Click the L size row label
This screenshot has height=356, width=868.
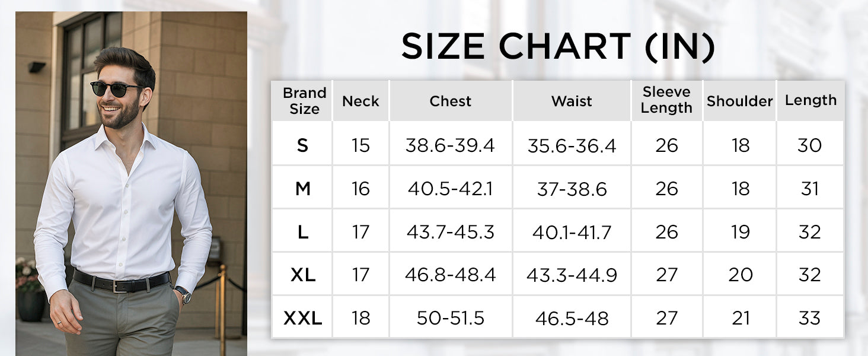302,232
